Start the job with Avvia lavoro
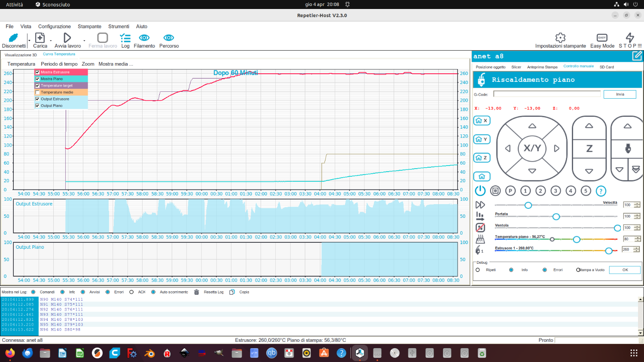Screen dimensions: 644x362 click(x=67, y=38)
